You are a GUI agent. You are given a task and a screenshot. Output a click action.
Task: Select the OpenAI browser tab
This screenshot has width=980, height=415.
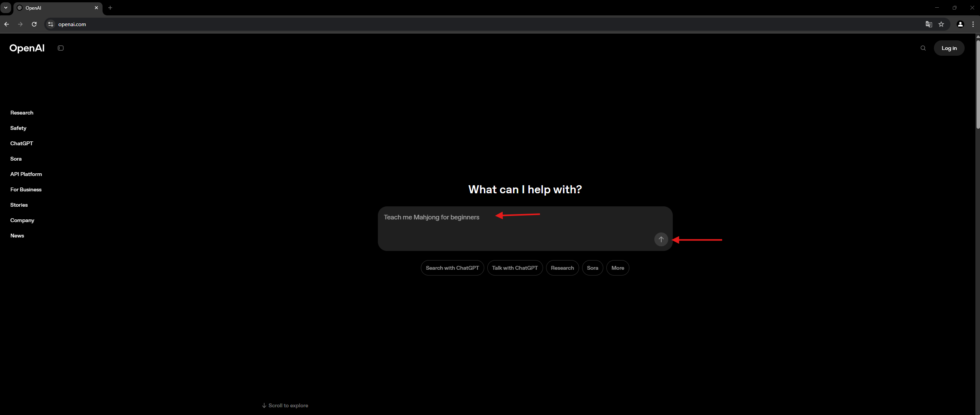click(x=58, y=8)
